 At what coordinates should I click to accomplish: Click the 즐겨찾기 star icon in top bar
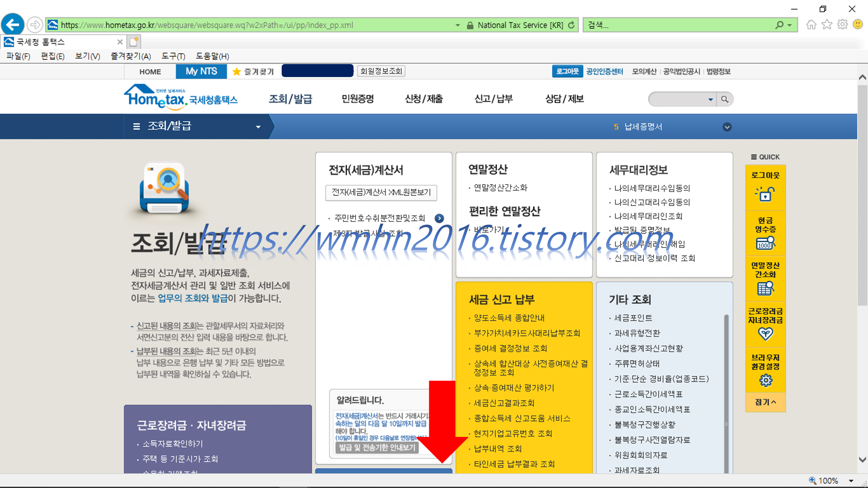click(236, 71)
